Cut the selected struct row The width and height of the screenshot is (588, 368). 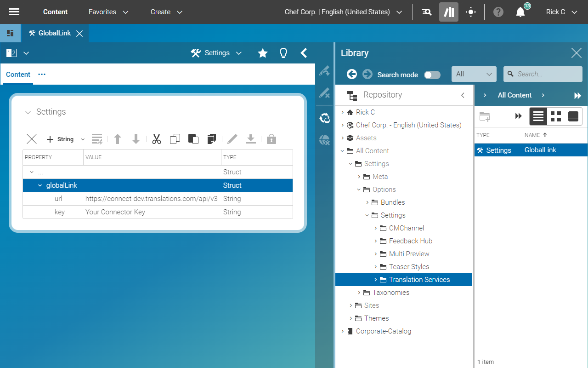pyautogui.click(x=156, y=138)
